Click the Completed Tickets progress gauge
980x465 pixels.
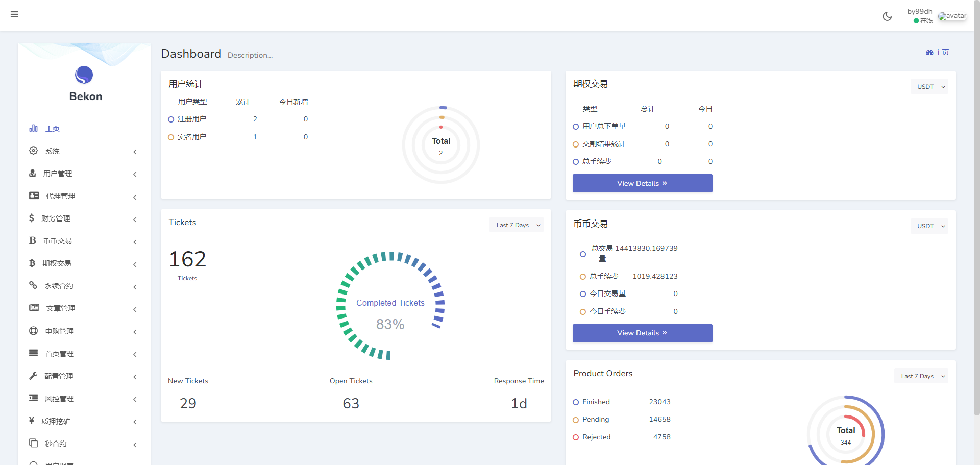390,306
